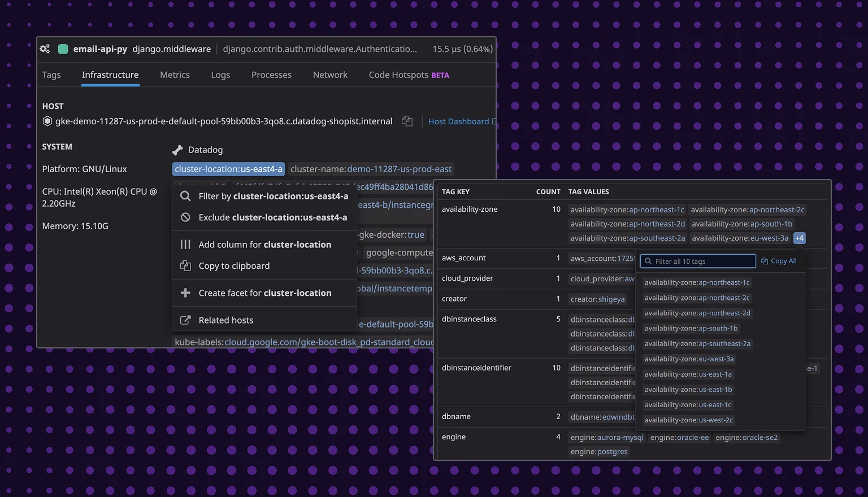Click the engine:oracle-se2 tag value
Image resolution: width=868 pixels, height=497 pixels.
click(747, 438)
